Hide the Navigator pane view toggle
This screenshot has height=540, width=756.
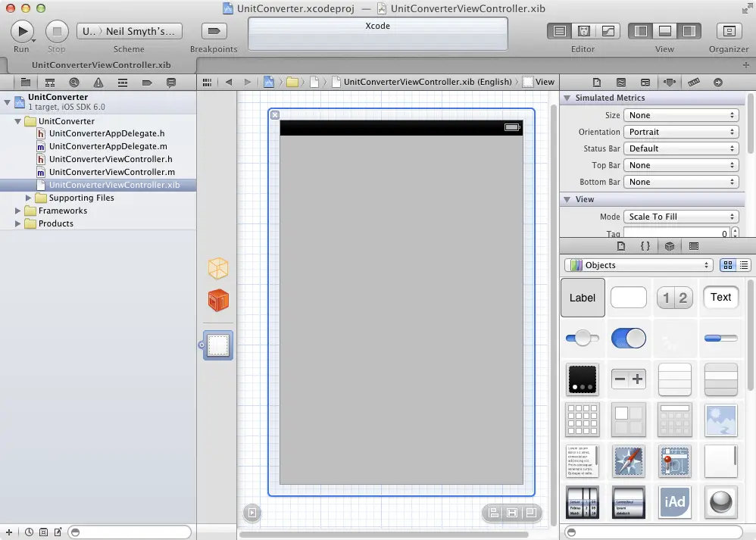tap(641, 31)
